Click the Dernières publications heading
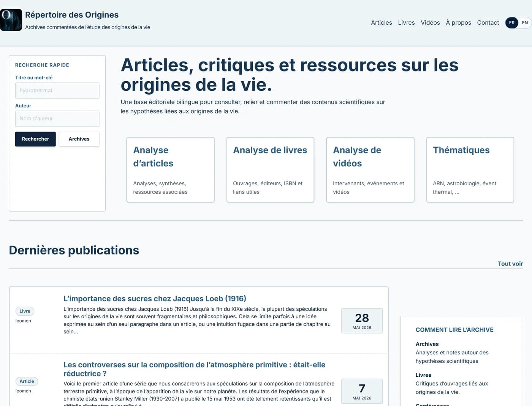Image resolution: width=532 pixels, height=406 pixels. click(x=74, y=250)
